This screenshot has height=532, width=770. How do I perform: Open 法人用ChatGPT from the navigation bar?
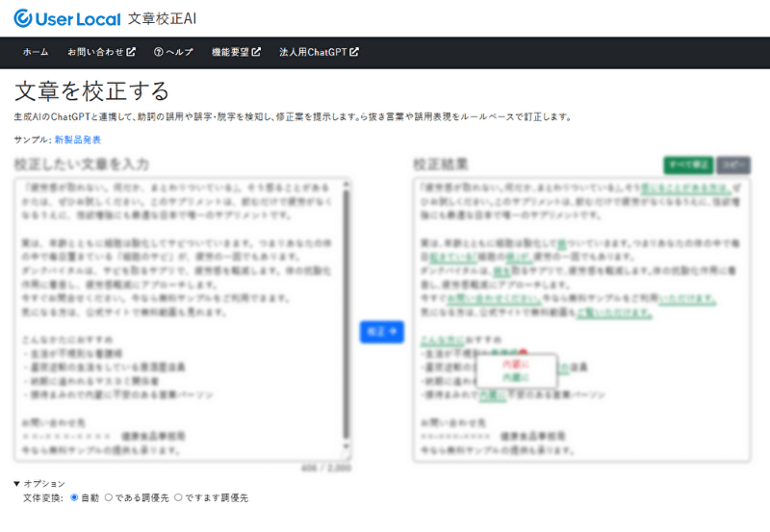(x=313, y=52)
